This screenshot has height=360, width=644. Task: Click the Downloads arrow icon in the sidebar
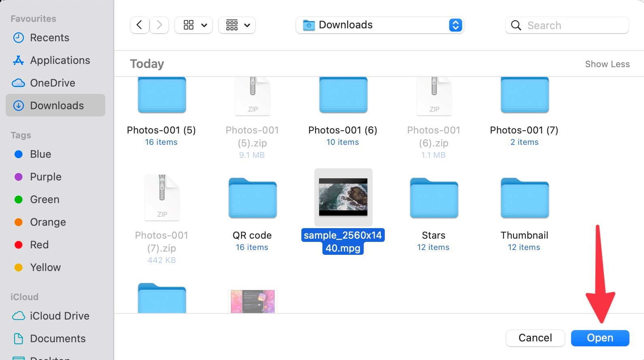[x=19, y=106]
